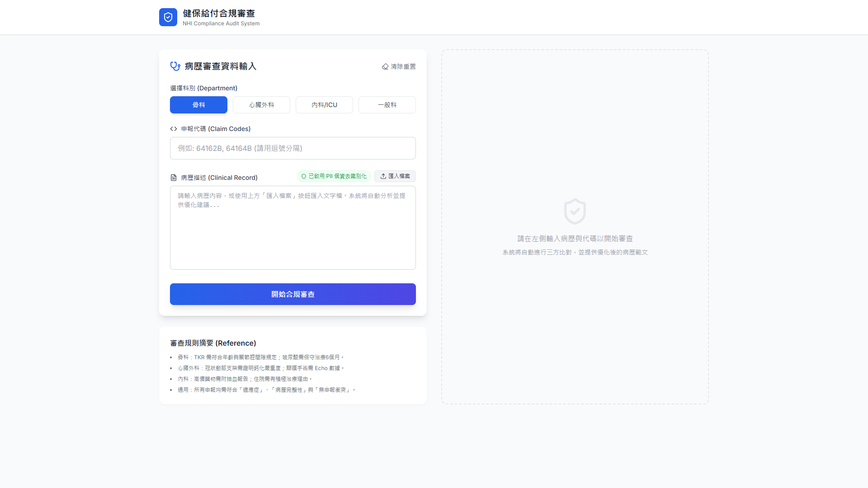The height and width of the screenshot is (488, 868).
Task: Click into the clinical record text area
Action: point(292,235)
